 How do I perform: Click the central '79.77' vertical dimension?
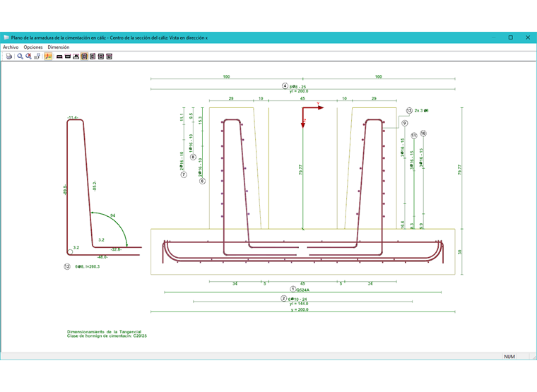click(301, 170)
